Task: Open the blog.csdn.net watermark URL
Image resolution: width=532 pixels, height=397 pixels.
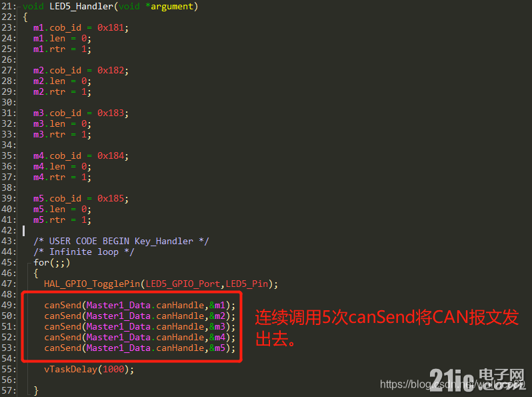Action: [x=452, y=384]
